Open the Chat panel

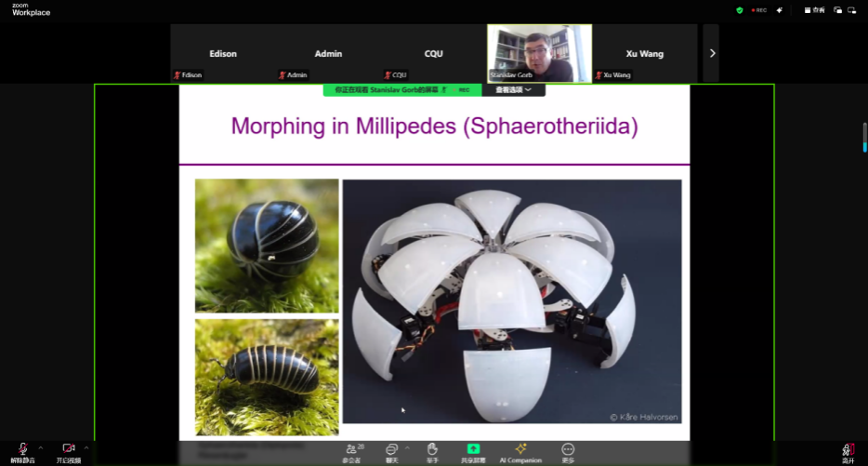pos(391,451)
